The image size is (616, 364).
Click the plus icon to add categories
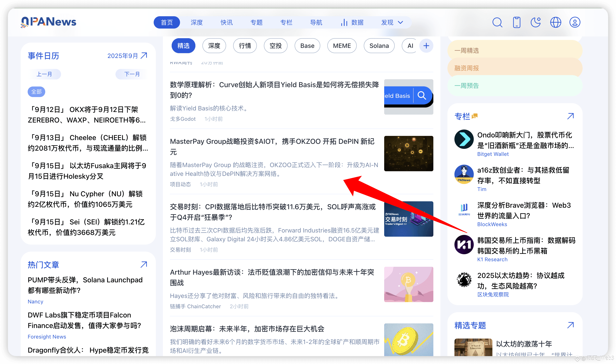pos(426,46)
